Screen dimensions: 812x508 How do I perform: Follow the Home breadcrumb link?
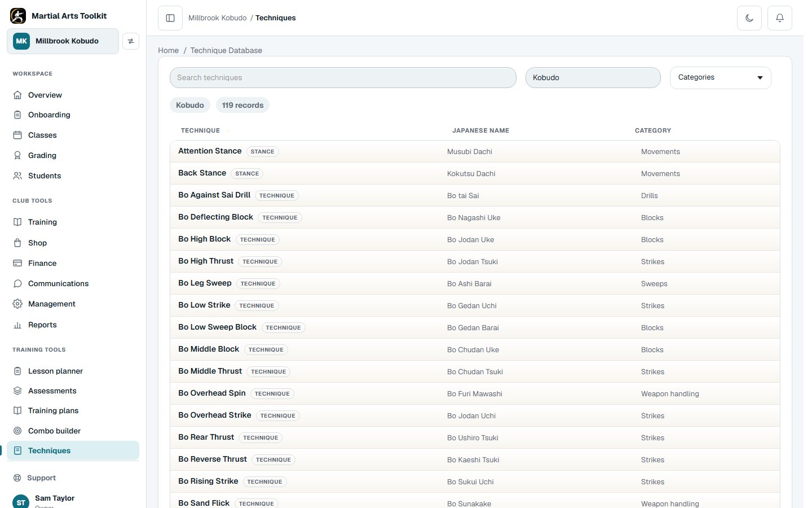(x=168, y=50)
